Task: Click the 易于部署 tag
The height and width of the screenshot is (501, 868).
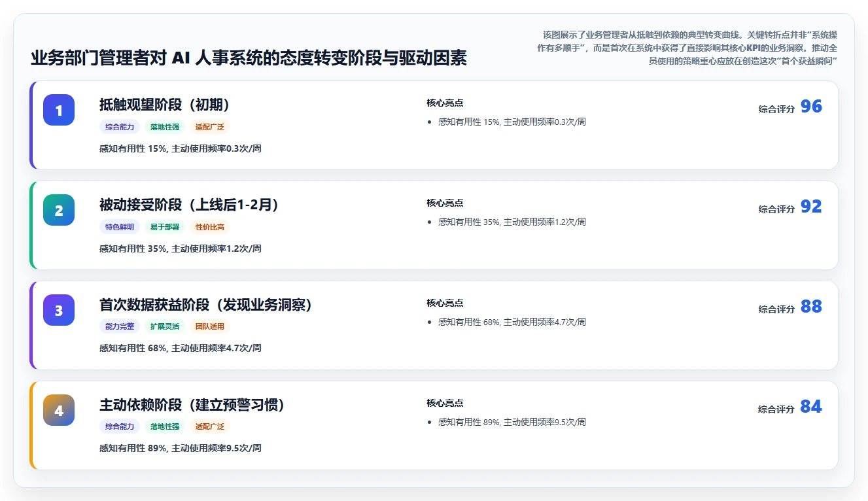Action: [x=165, y=227]
